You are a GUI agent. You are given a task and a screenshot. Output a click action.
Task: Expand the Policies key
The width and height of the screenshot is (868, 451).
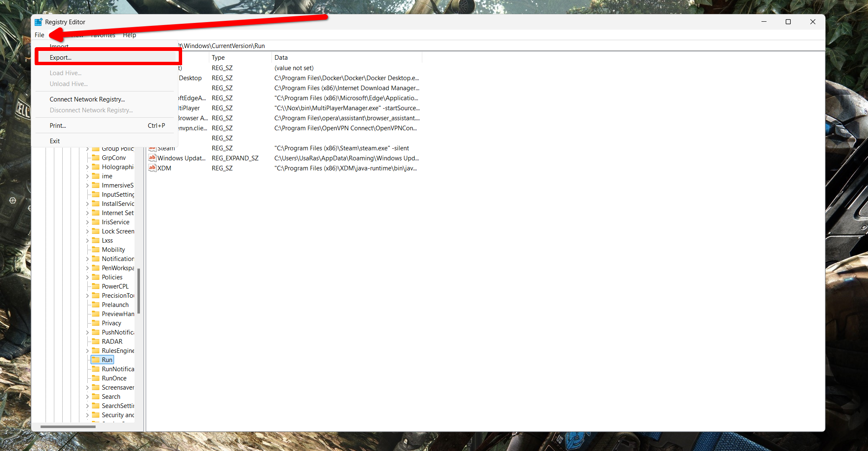(x=87, y=277)
